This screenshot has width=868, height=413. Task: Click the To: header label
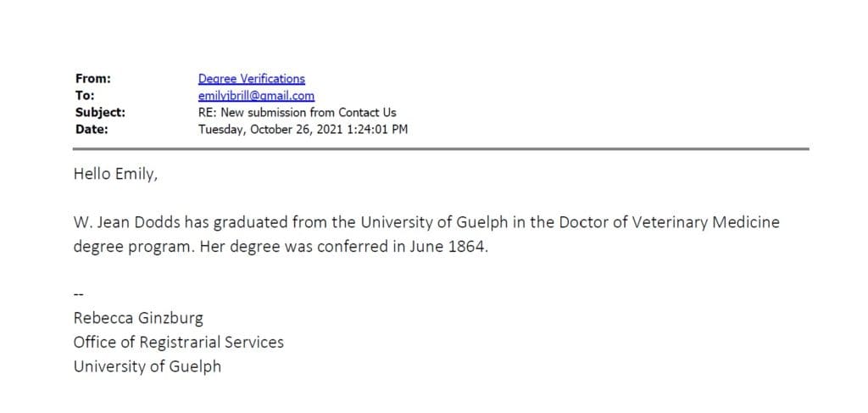coord(85,96)
